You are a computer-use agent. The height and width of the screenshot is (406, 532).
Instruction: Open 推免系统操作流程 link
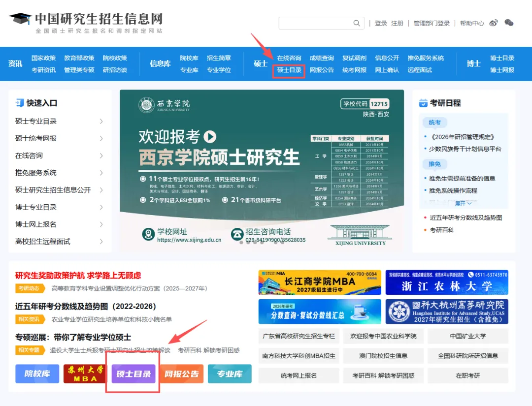tap(453, 190)
